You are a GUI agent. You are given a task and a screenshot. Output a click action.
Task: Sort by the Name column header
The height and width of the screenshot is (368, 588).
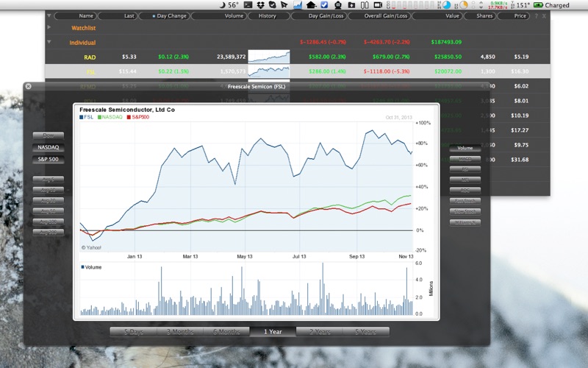pos(76,15)
